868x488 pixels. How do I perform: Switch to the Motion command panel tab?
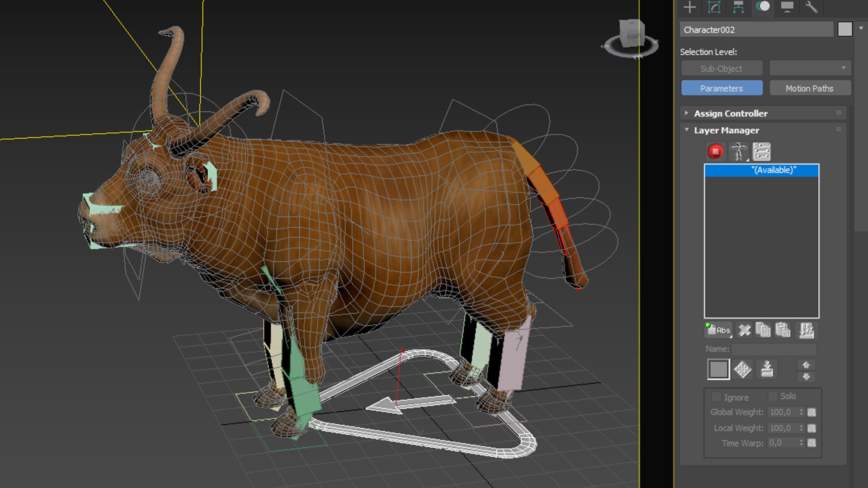[763, 6]
